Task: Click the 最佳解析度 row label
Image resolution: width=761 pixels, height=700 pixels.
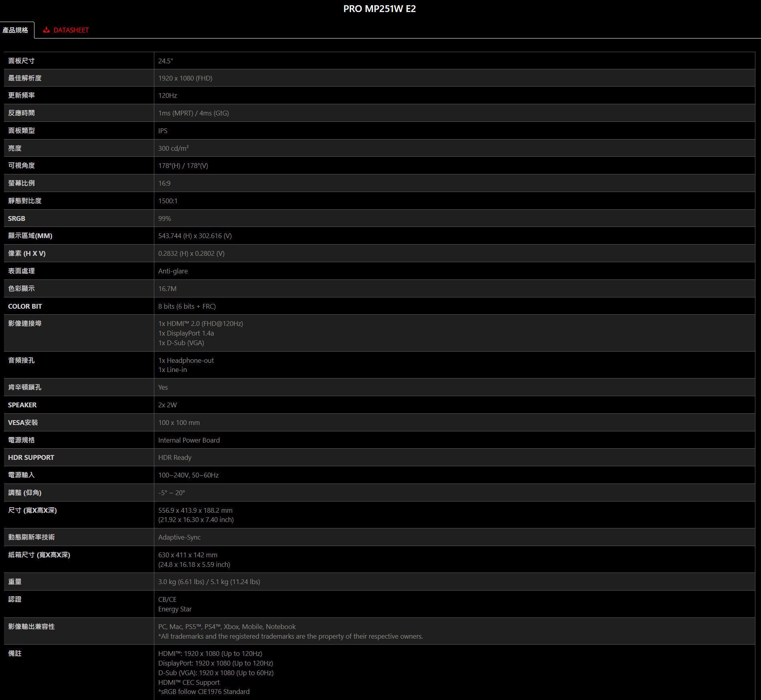Action: coord(25,78)
